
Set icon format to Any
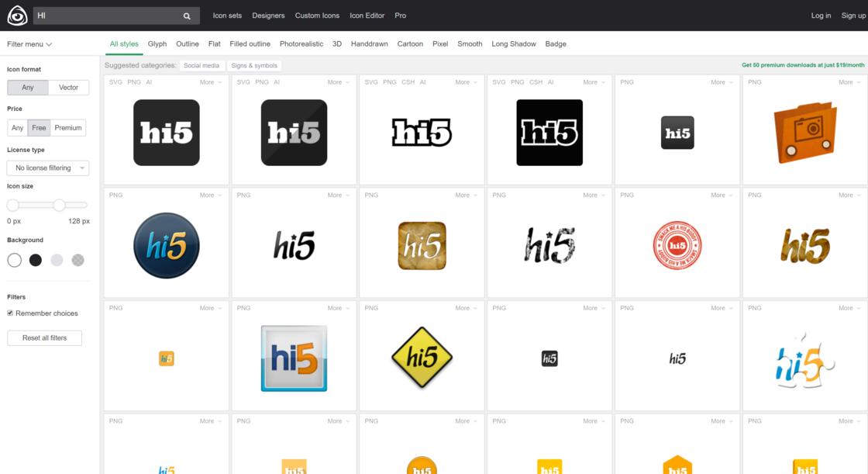coord(28,88)
